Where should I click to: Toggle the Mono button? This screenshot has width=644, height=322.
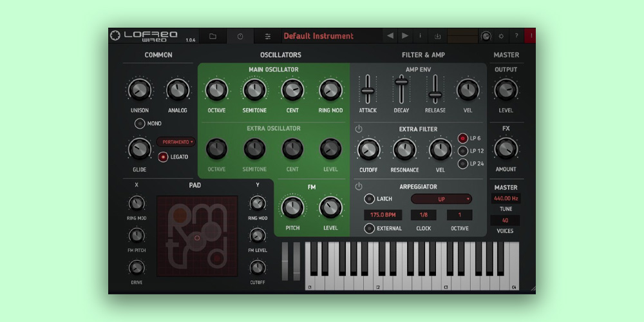[140, 123]
